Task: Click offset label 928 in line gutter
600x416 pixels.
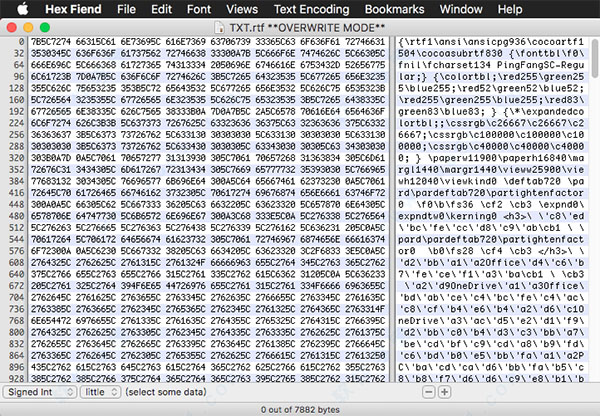Action: point(16,378)
